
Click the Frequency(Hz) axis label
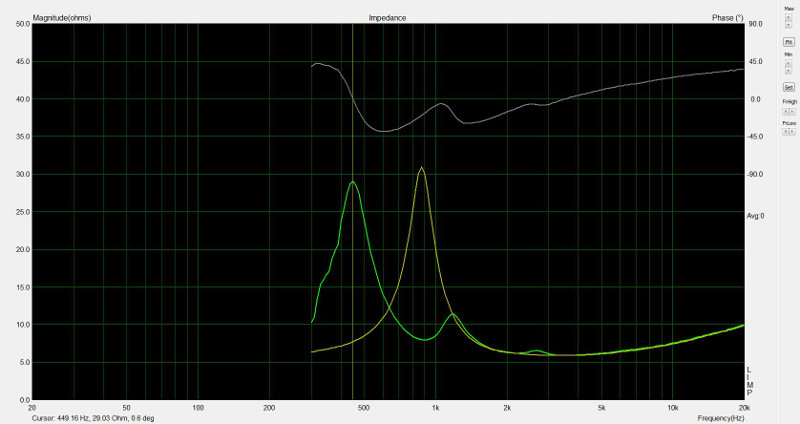(x=720, y=417)
